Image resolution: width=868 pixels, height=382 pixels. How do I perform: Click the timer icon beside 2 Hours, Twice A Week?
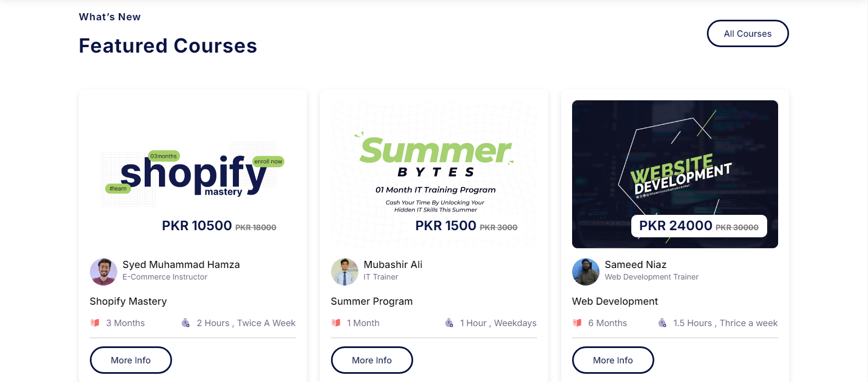pos(186,323)
